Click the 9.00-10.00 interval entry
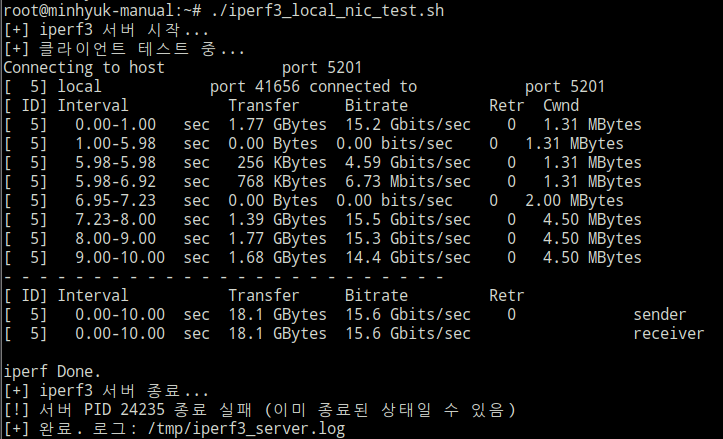 [x=120, y=257]
